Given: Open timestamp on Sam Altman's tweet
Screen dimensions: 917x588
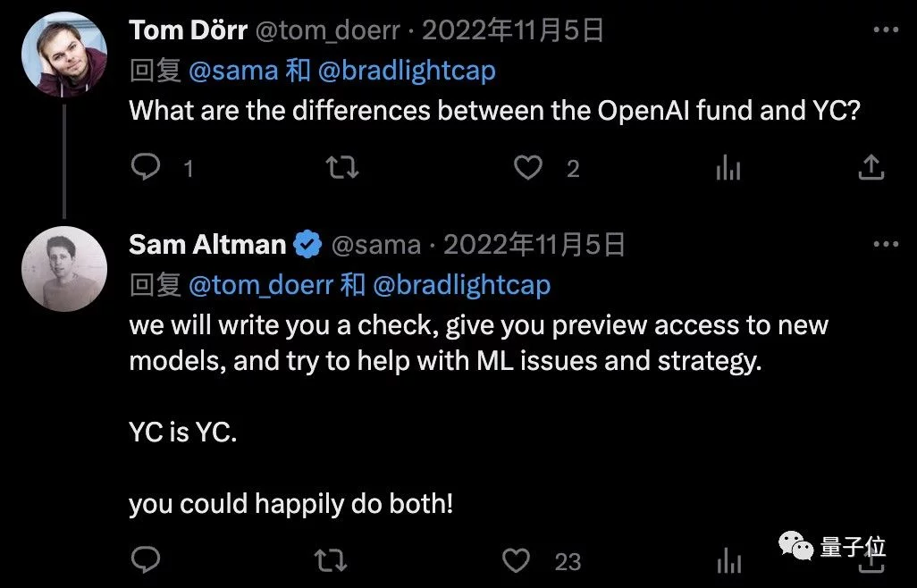Looking at the screenshot, I should point(534,244).
